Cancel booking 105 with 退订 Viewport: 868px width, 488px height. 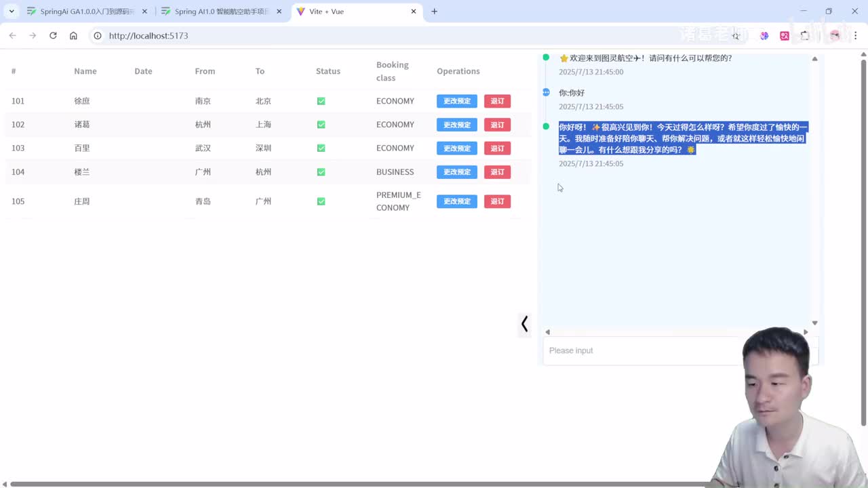pyautogui.click(x=497, y=201)
